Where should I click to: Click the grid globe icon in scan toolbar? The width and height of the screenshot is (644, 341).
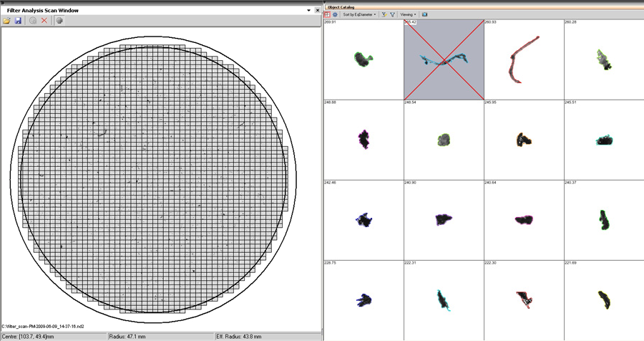pos(59,21)
